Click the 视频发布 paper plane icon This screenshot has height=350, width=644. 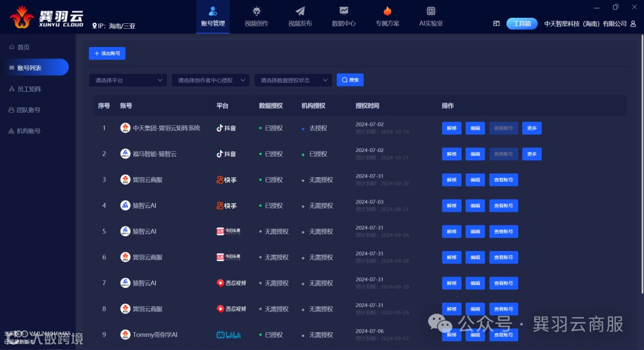[300, 11]
